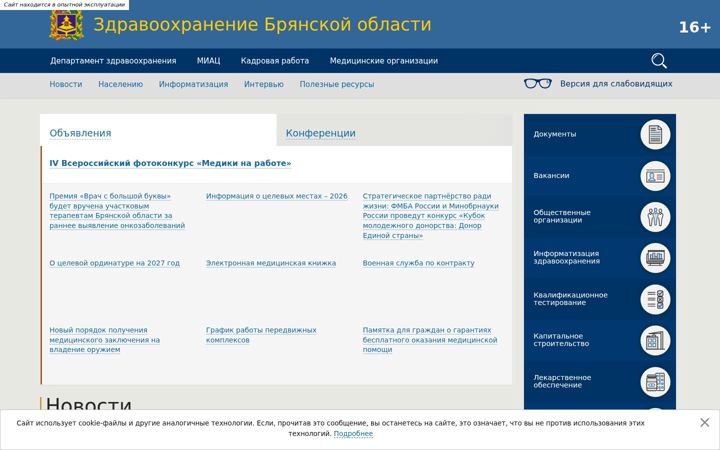This screenshot has width=720, height=450.
Task: Open the site search magnifier icon
Action: 659,61
